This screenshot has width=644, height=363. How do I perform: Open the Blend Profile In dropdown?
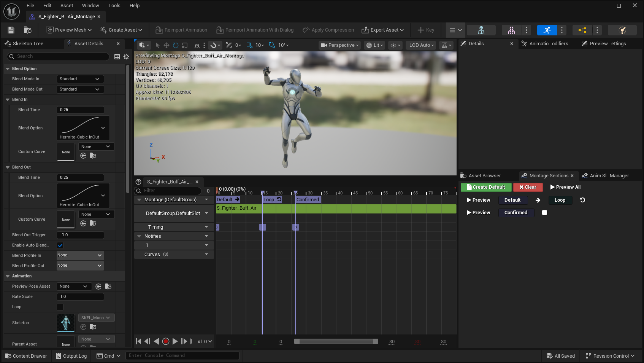click(80, 255)
